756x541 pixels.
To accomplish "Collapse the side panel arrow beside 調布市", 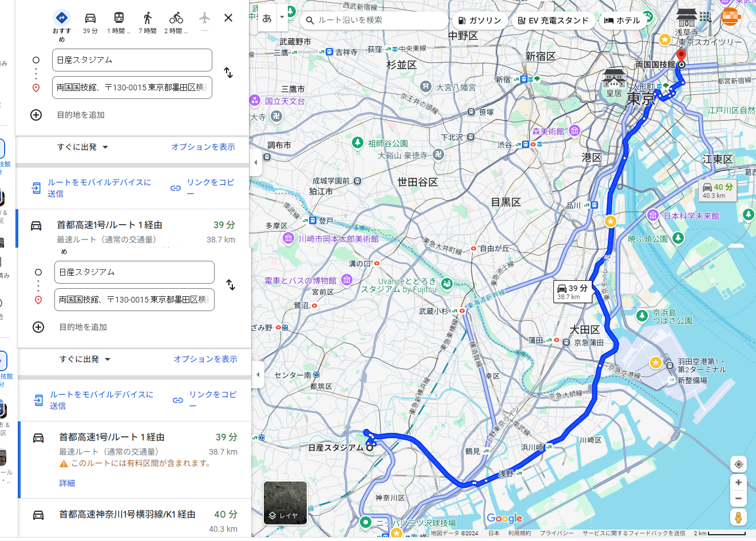I will pyautogui.click(x=256, y=162).
